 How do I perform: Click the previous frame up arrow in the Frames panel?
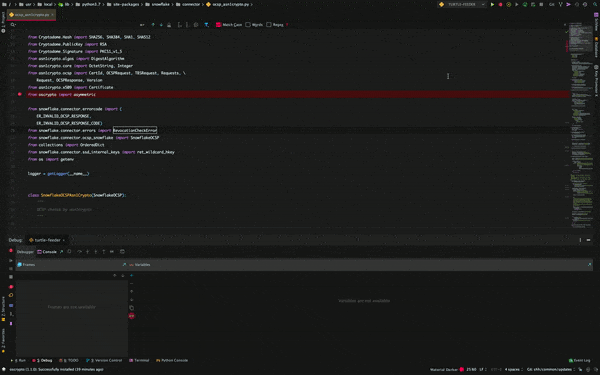114,275
